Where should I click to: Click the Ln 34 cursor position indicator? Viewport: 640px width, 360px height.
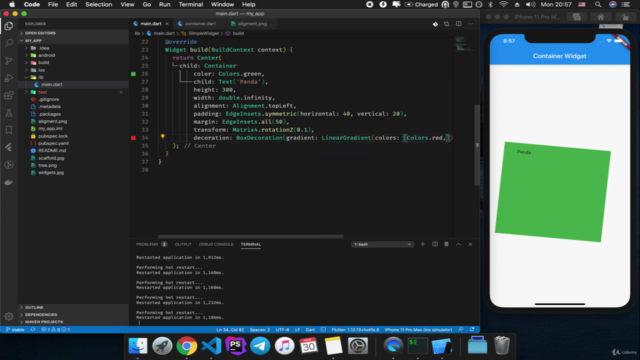pos(230,329)
